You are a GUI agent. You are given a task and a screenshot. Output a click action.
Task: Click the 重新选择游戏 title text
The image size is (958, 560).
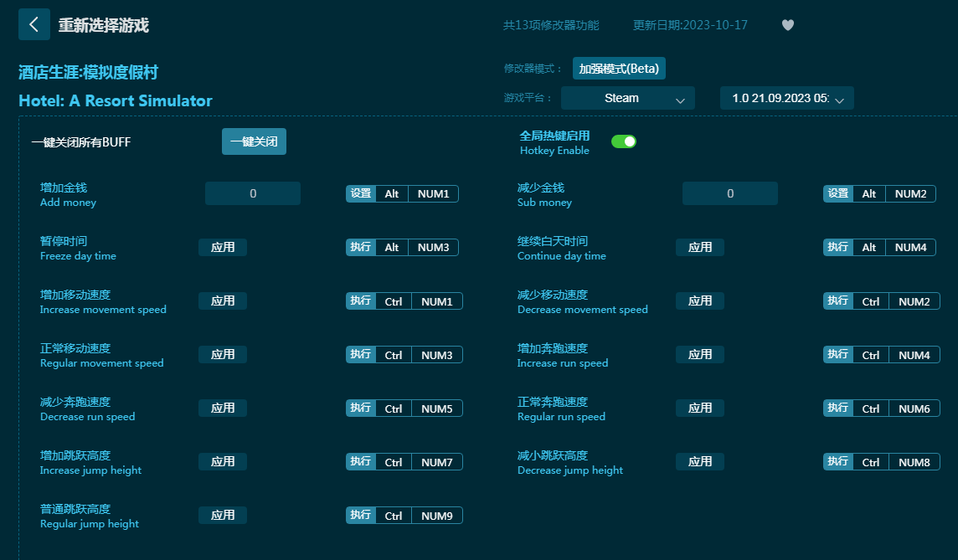point(103,25)
